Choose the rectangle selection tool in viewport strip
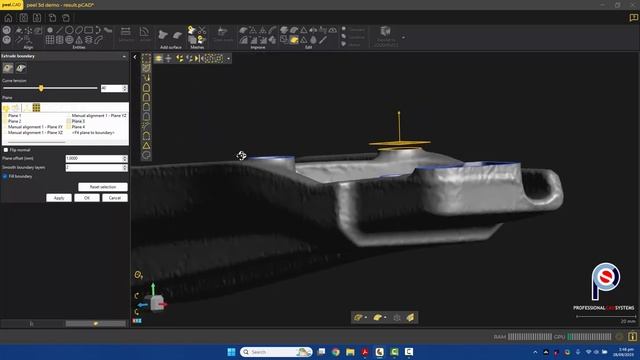Screen dimensions: 640x360 (146, 58)
